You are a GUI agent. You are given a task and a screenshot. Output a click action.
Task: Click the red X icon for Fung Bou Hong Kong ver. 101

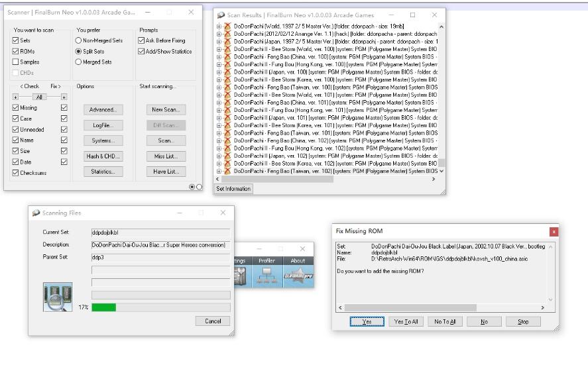pyautogui.click(x=227, y=110)
